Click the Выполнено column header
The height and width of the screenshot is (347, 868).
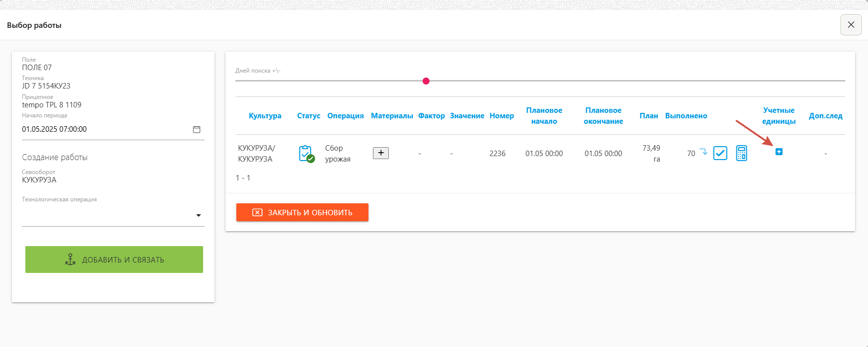[686, 116]
